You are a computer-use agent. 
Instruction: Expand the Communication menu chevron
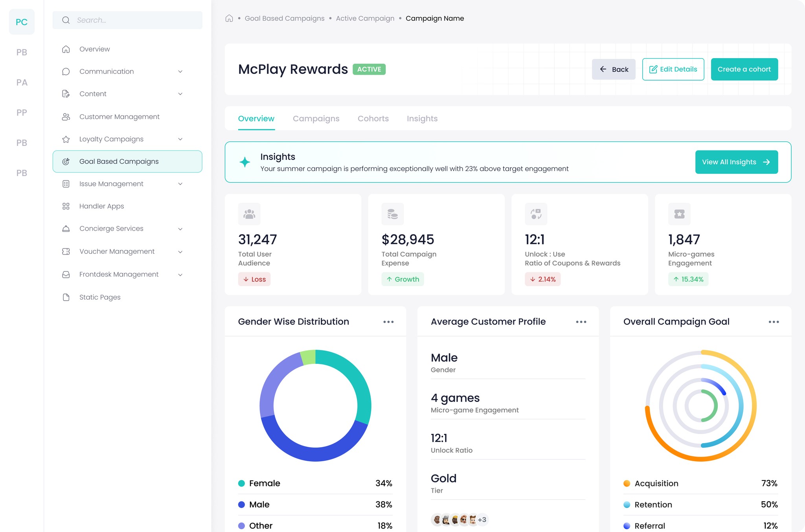pos(180,72)
